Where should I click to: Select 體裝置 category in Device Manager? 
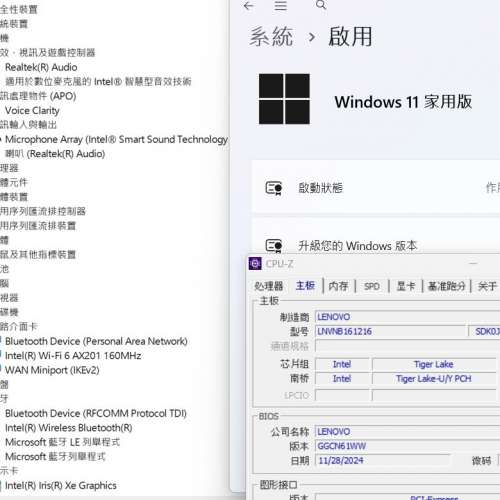point(14,197)
